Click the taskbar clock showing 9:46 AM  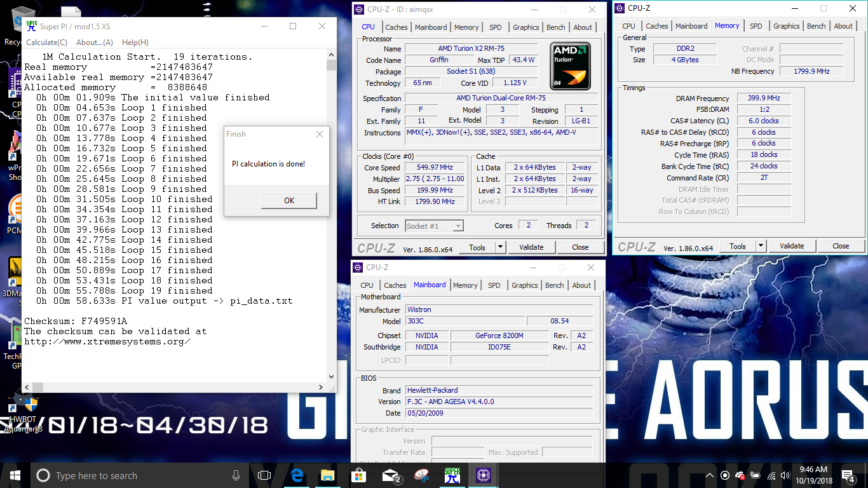(813, 475)
